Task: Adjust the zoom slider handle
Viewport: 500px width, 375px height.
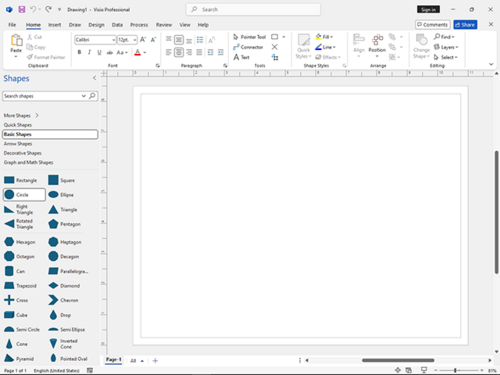Action: click(455, 370)
